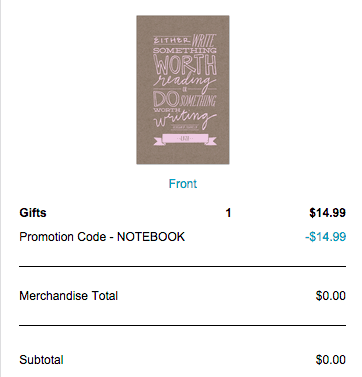362x377 pixels.
Task: Click the 'EITHER WRITE' heading on cover
Action: pyautogui.click(x=185, y=40)
